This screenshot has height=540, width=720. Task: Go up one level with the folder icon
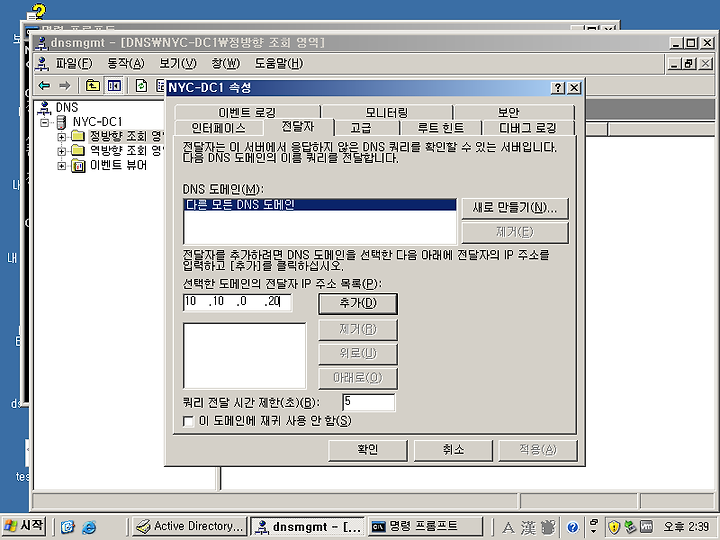point(93,85)
